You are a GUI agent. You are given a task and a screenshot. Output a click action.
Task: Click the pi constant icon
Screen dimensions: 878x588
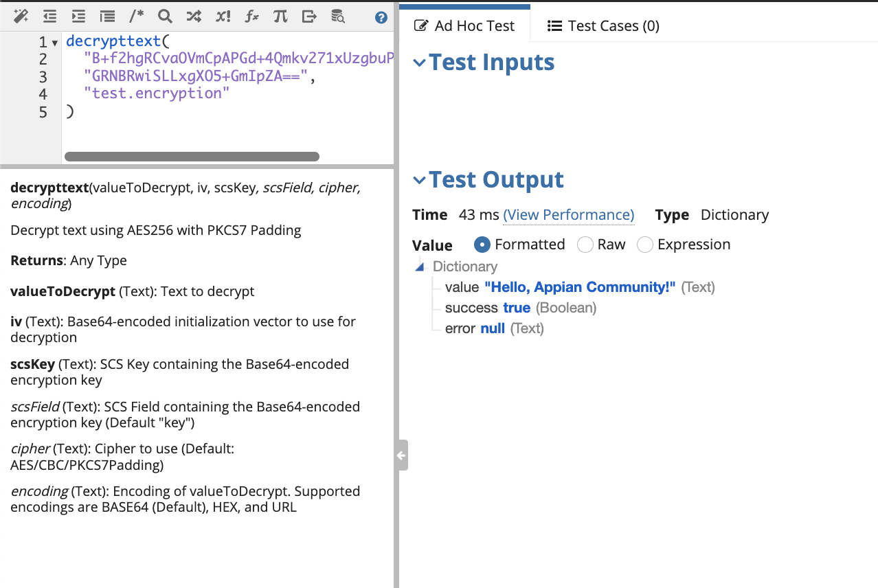(x=280, y=16)
